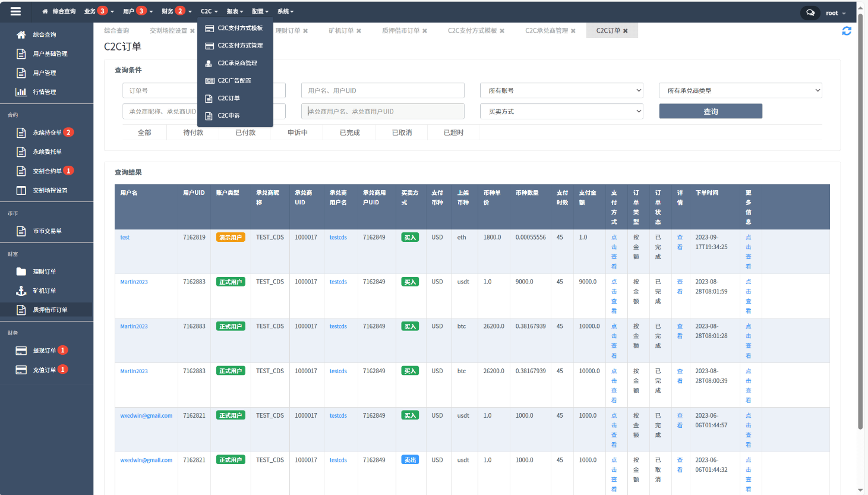
Task: Expand the 用户 top menu
Action: pos(138,11)
